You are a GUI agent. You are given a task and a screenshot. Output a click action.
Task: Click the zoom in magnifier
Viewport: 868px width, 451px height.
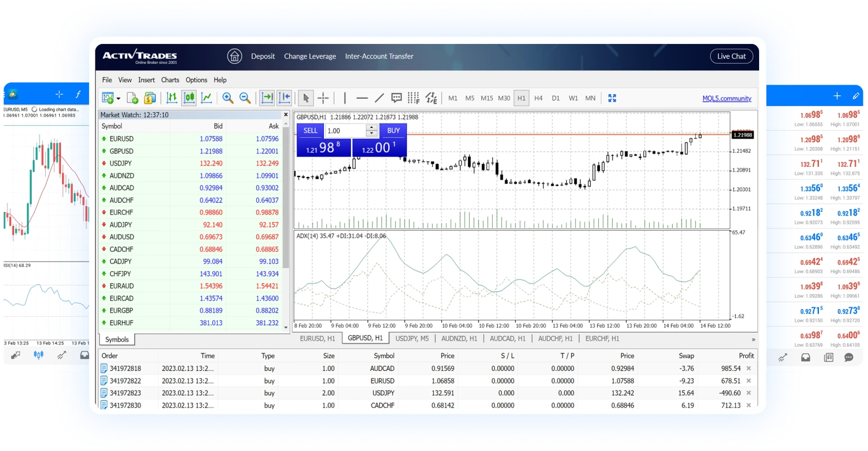[x=228, y=98]
